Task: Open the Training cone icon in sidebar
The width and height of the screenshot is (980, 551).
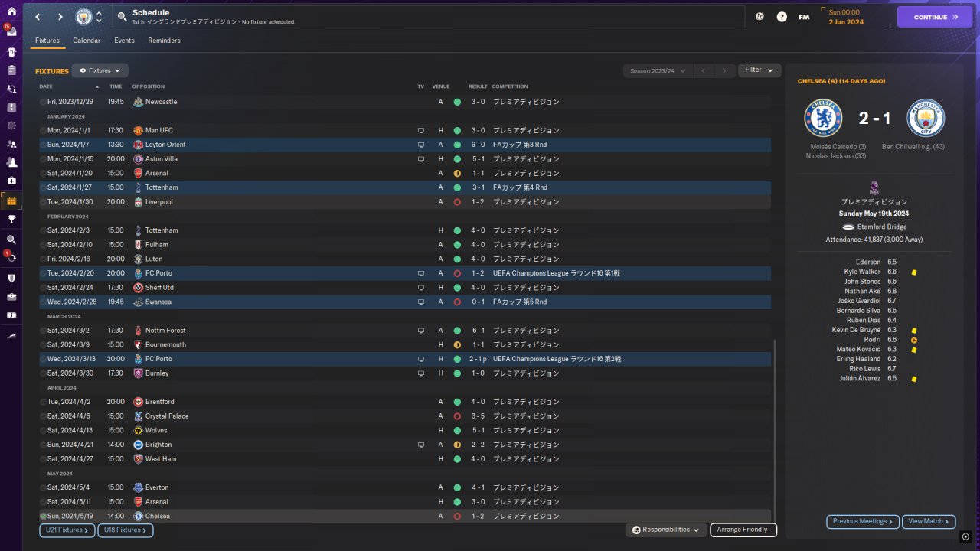Action: click(x=11, y=162)
